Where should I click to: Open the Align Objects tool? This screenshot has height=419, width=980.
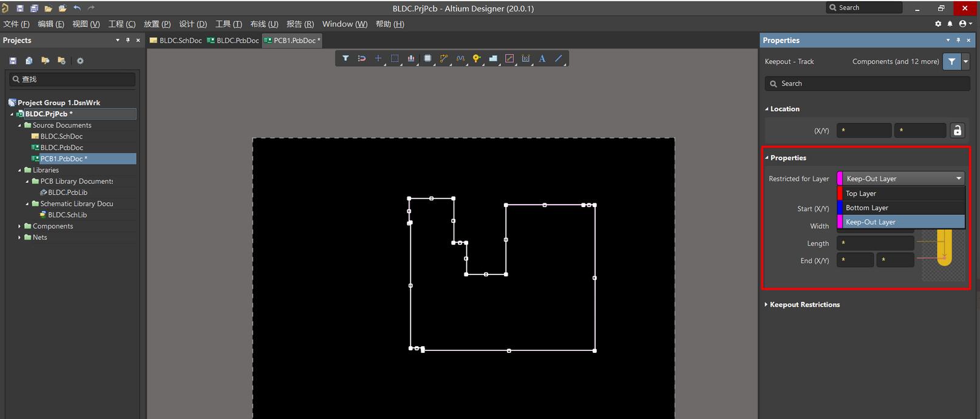click(411, 58)
